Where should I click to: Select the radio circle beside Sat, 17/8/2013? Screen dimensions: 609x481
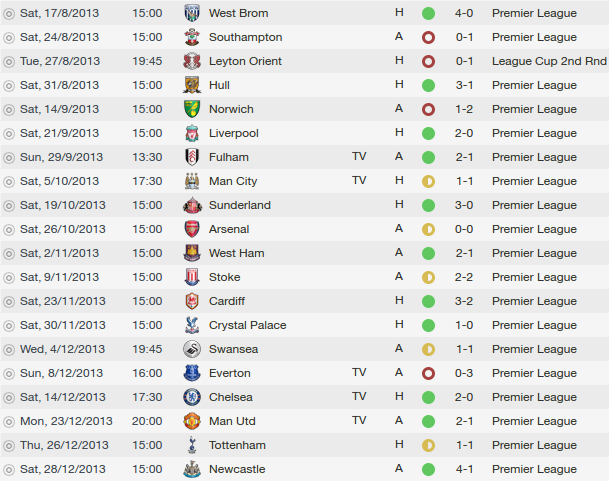click(9, 14)
